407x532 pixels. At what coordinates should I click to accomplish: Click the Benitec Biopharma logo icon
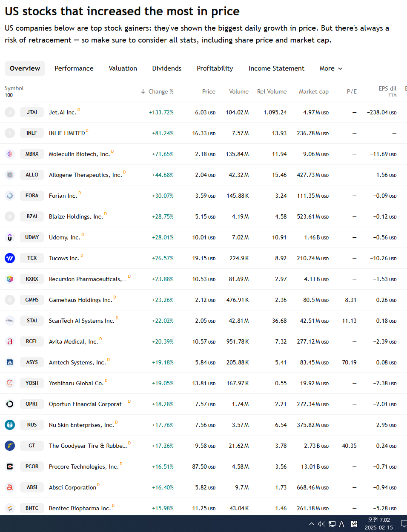coord(10,508)
